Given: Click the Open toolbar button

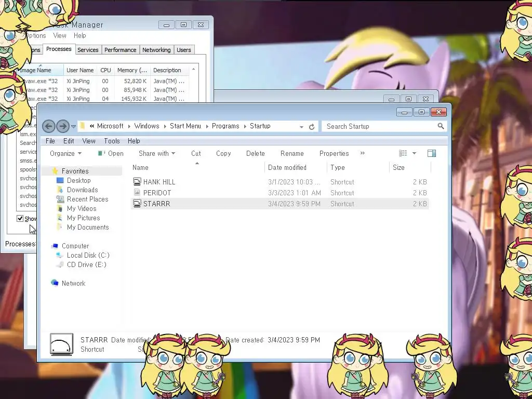Looking at the screenshot, I should click(x=111, y=153).
